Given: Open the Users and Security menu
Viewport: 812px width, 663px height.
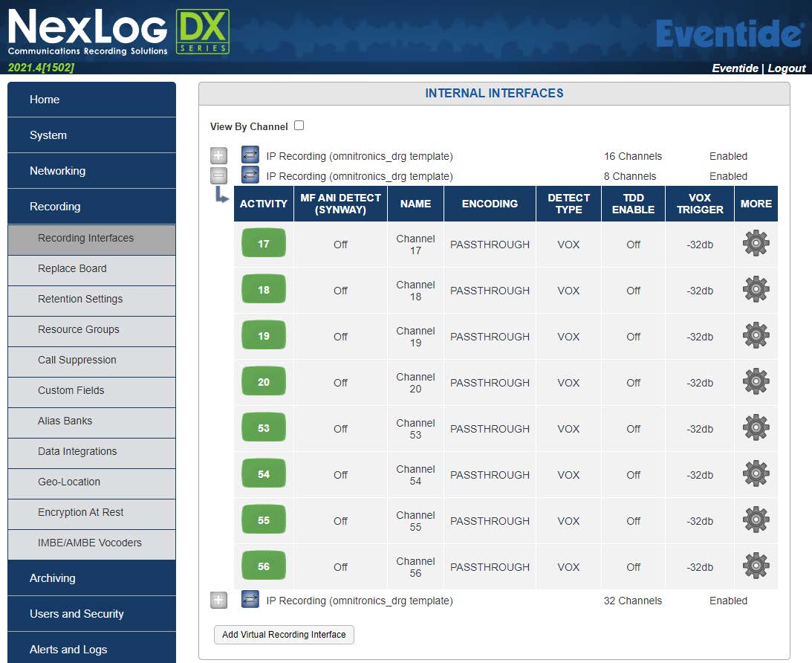Looking at the screenshot, I should (x=91, y=614).
